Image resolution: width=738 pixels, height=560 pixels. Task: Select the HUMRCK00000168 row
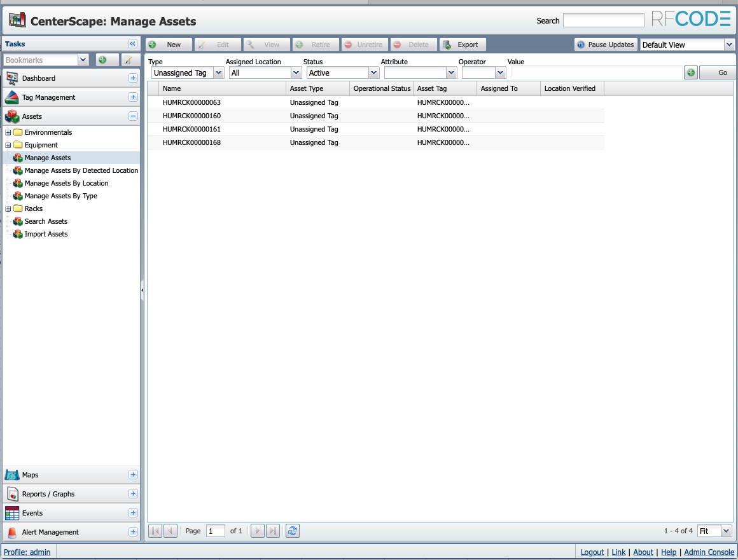(x=375, y=142)
